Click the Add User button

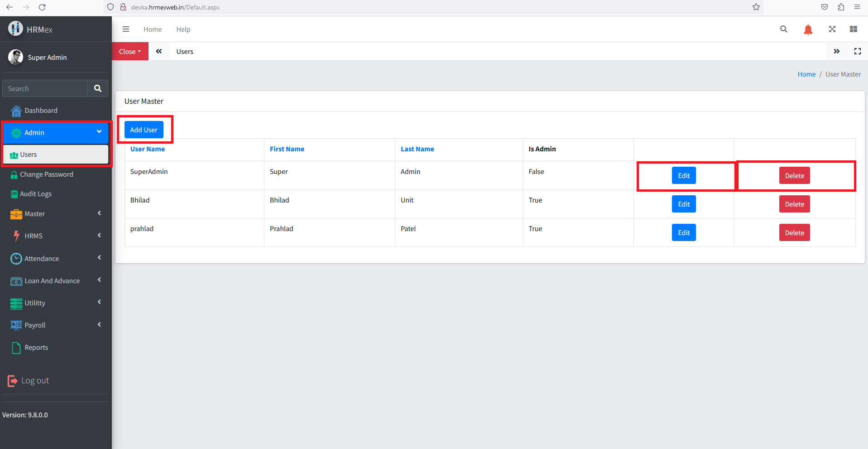pyautogui.click(x=144, y=130)
